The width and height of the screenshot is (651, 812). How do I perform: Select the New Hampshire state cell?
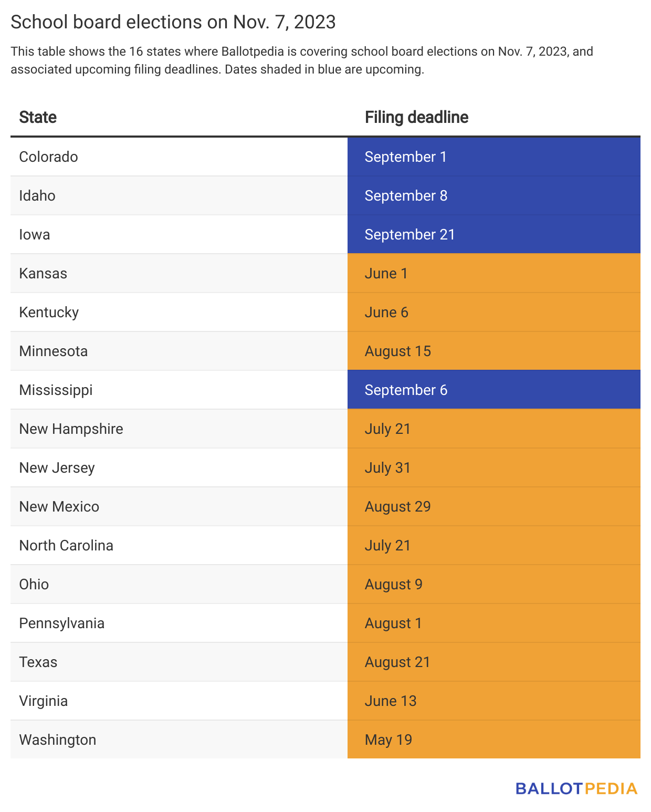(x=179, y=429)
